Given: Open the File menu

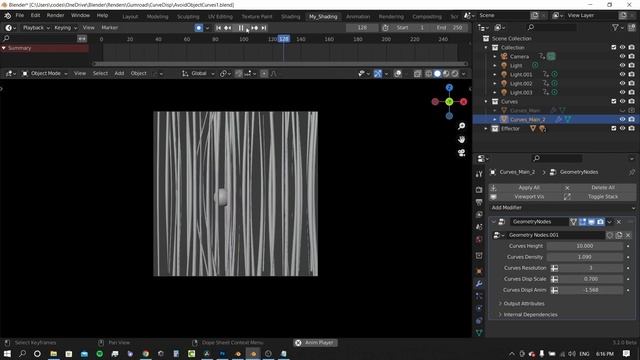Looking at the screenshot, I should click(x=20, y=15).
